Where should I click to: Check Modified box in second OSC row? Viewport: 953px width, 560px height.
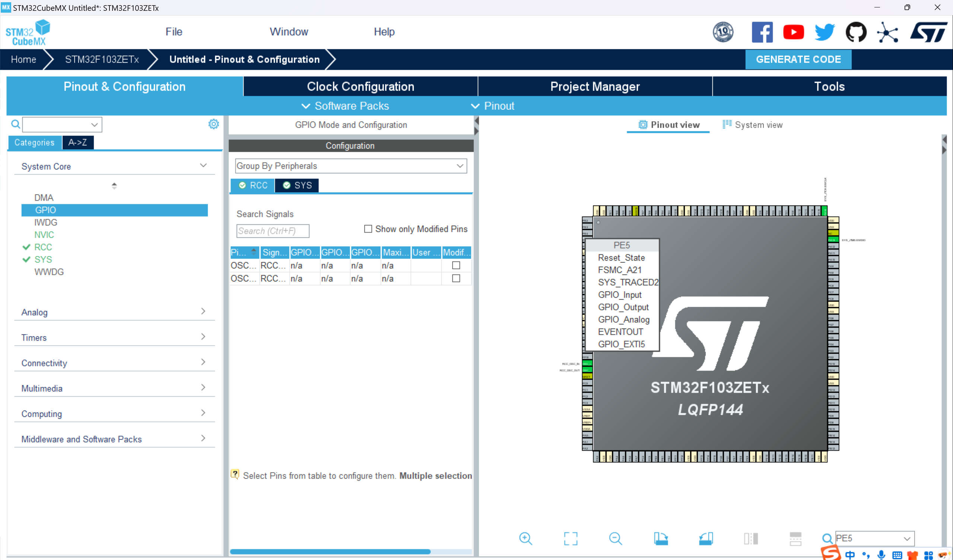tap(456, 278)
